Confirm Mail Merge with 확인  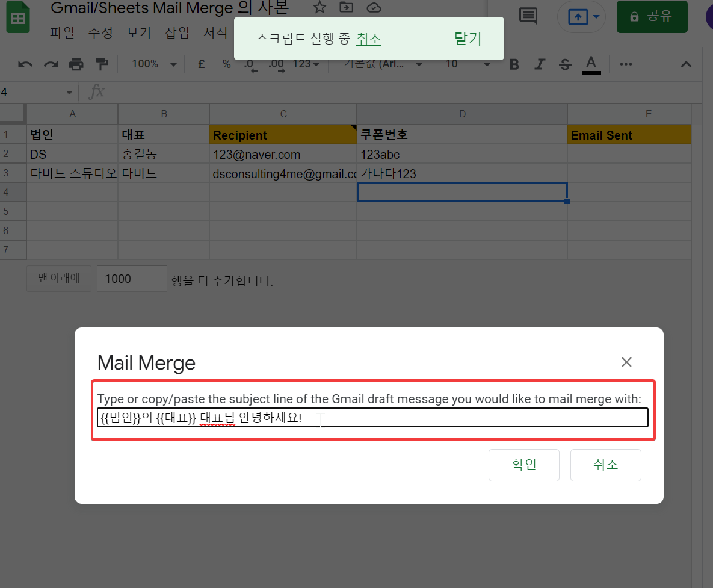524,465
